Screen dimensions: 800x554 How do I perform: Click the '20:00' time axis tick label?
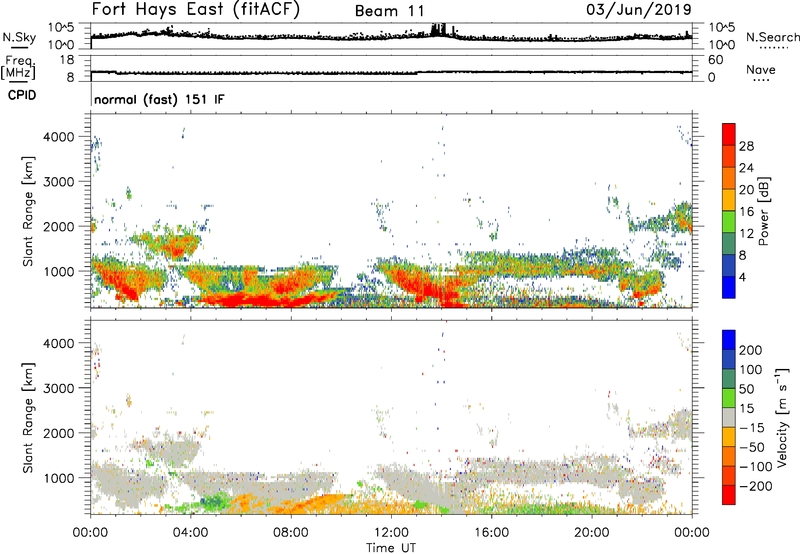(592, 533)
